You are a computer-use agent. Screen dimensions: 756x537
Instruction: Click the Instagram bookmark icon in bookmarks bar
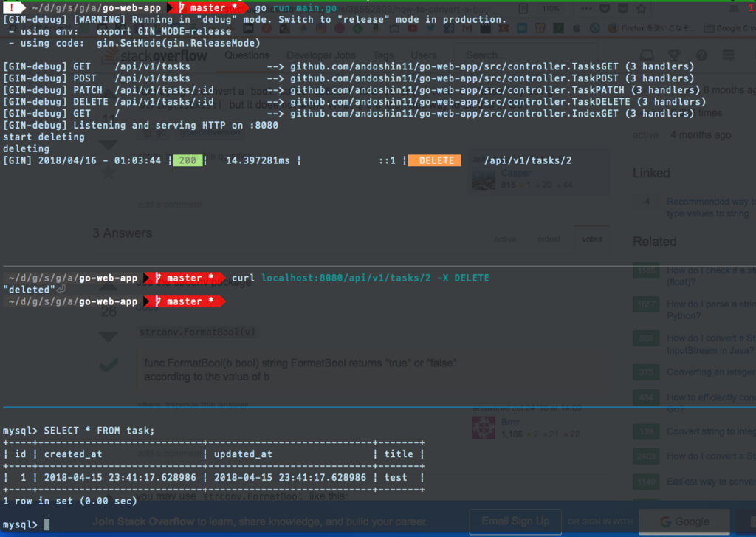(x=322, y=28)
